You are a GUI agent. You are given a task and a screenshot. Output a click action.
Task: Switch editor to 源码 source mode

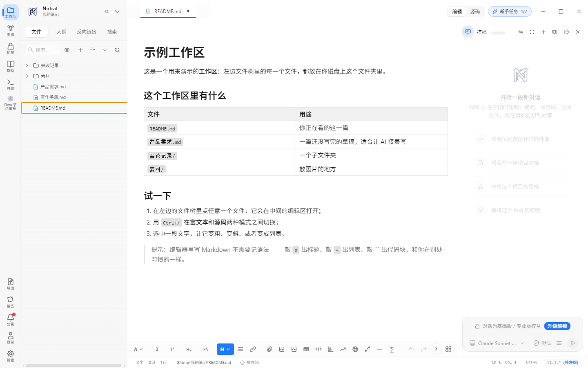[475, 11]
